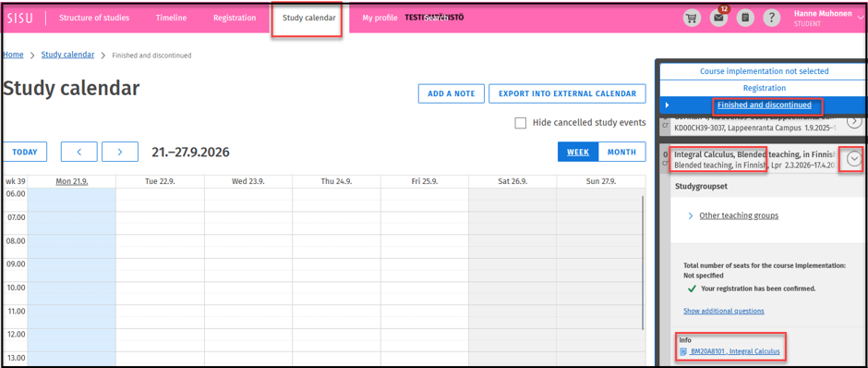868x368 pixels.
Task: Open Show additional questions link
Action: pos(724,311)
